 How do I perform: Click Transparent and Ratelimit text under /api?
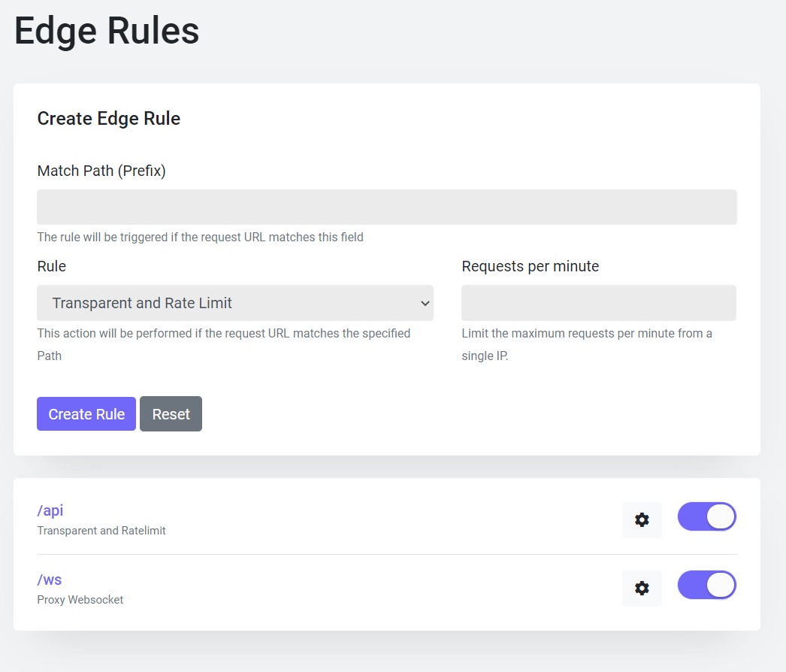click(101, 531)
